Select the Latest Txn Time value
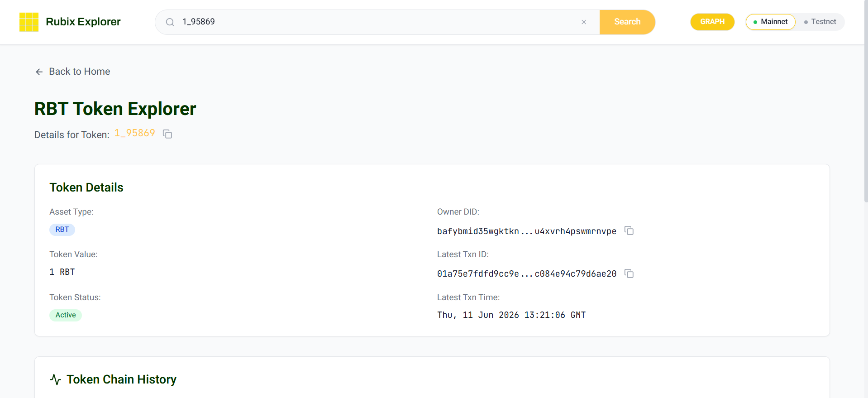Viewport: 868px width, 398px height. (511, 315)
